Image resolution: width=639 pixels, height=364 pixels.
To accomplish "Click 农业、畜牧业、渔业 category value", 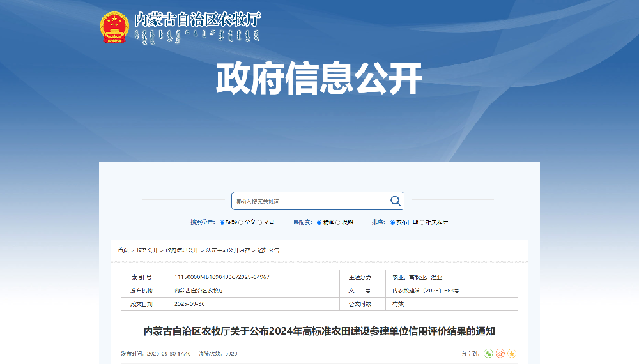I will (417, 277).
